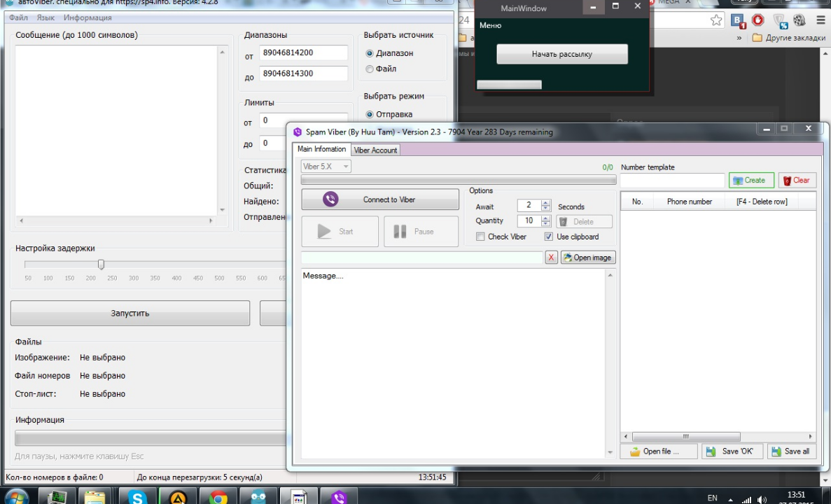Click the Save 'OK' button

coord(732,451)
